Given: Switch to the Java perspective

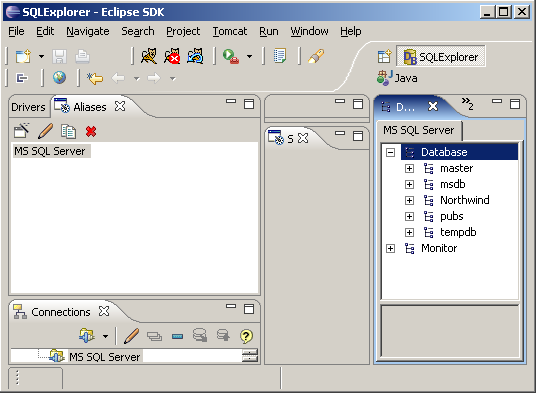Looking at the screenshot, I should pyautogui.click(x=397, y=78).
